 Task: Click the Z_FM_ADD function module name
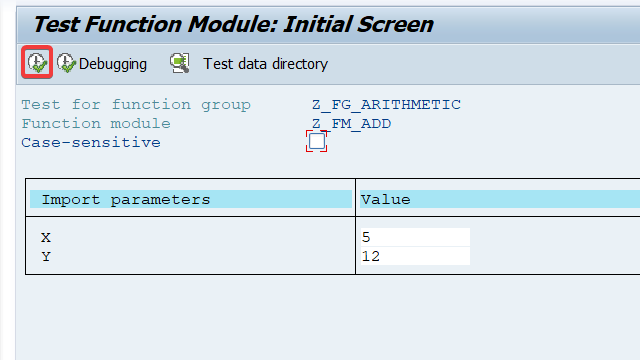click(x=351, y=124)
